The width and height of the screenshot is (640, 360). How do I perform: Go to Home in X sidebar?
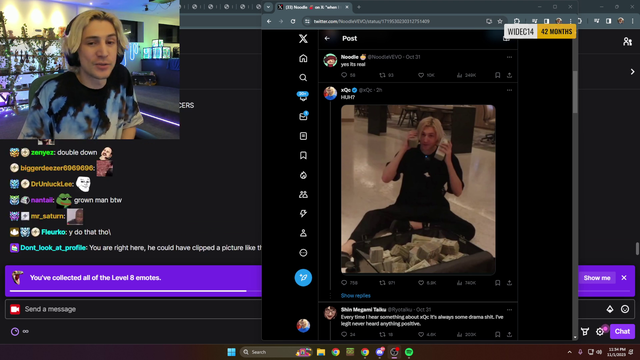click(303, 58)
